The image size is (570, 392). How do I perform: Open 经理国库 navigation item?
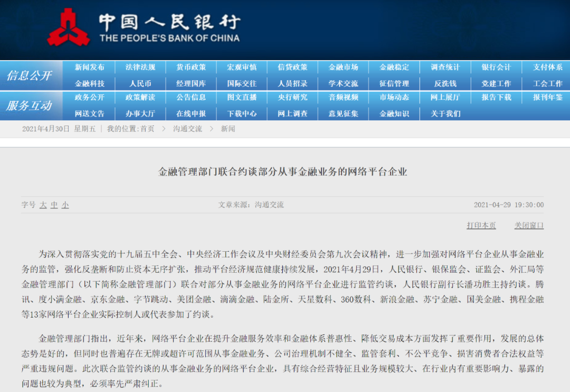pos(191,83)
